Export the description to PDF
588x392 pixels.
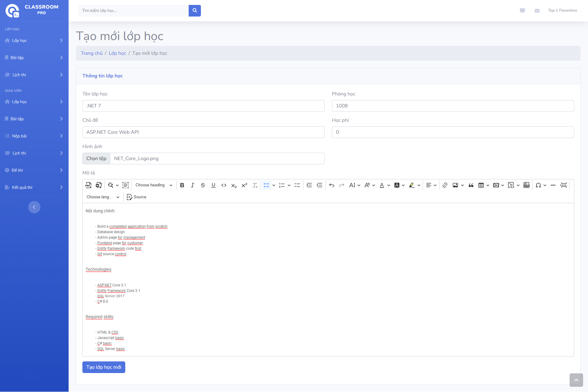88,185
